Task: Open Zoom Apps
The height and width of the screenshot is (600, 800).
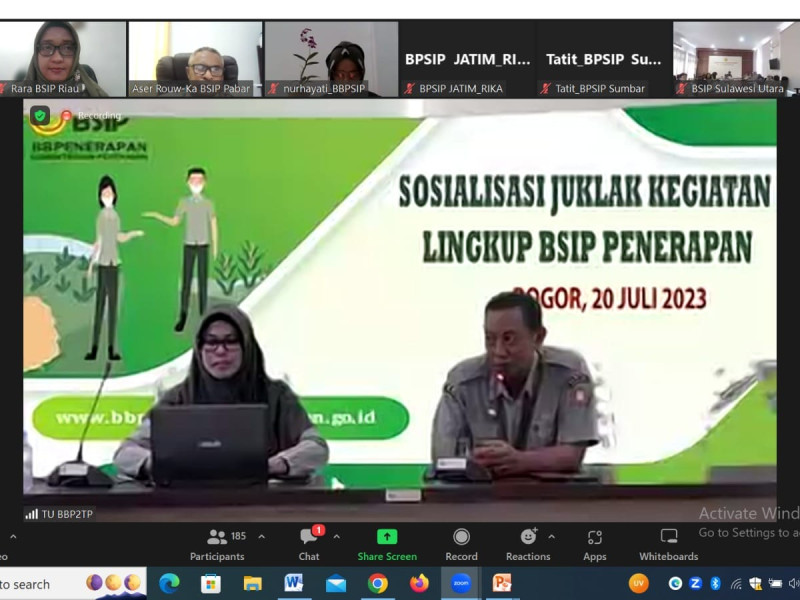Action: pos(595,544)
